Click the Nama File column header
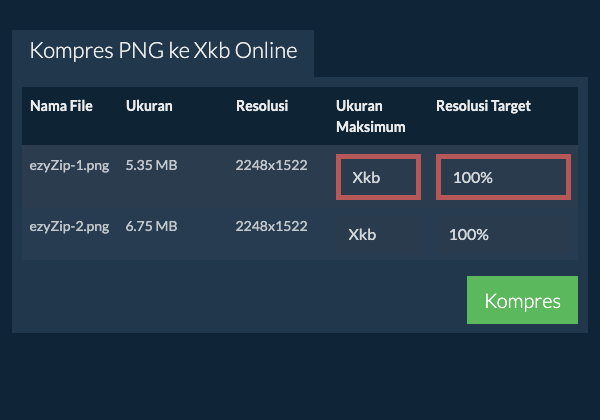The width and height of the screenshot is (600, 420). click(x=62, y=105)
